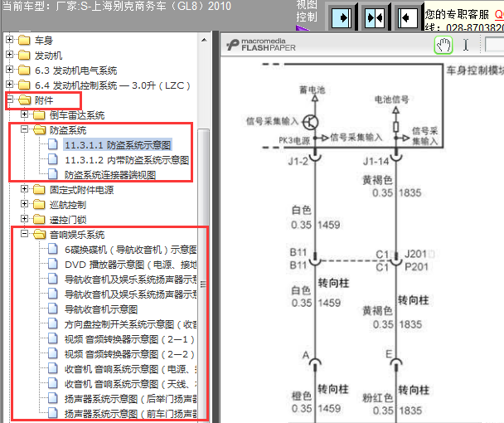Click the 防盗系统 folder label

(68, 130)
